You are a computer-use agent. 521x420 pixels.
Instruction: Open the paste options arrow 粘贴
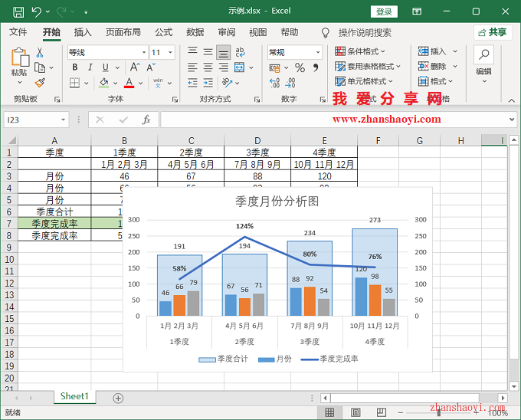click(20, 82)
